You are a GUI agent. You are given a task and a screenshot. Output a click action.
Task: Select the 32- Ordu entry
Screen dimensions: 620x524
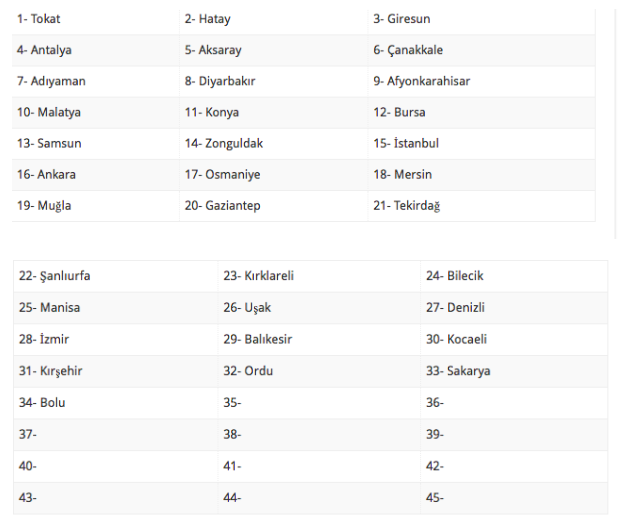pos(247,371)
